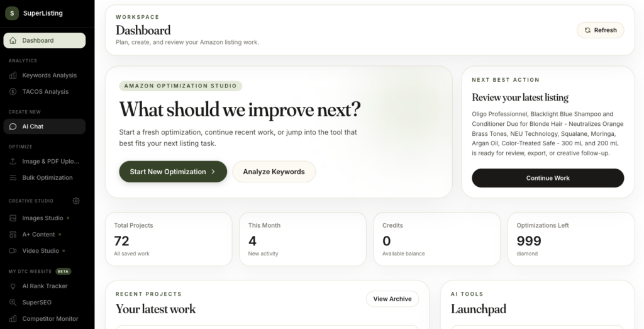Click the Images Studio picture icon
644x329 pixels.
point(13,218)
